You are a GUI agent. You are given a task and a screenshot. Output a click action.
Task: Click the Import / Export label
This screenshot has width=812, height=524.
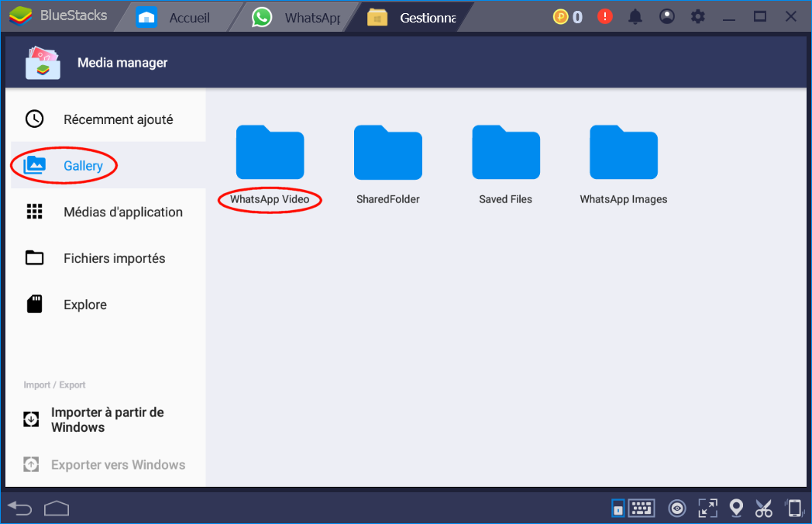click(x=54, y=384)
